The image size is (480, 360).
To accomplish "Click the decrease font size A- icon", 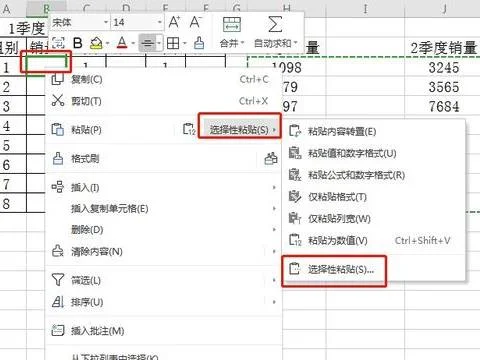I will [x=195, y=22].
